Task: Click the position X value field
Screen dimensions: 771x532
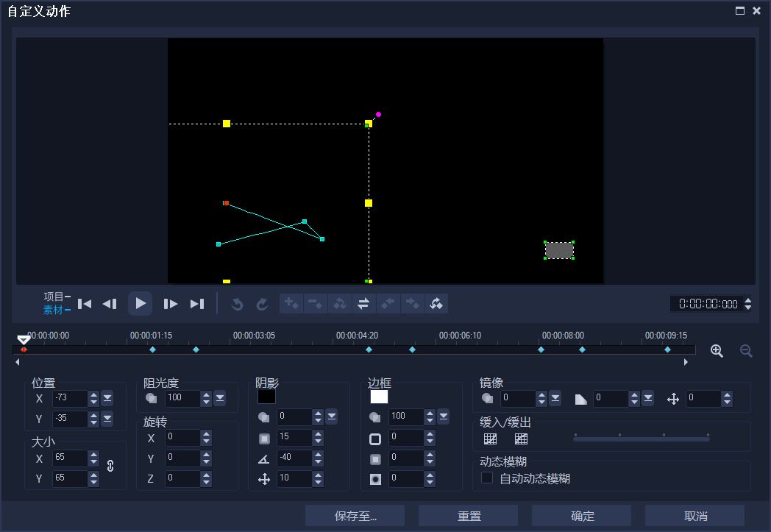Action: [x=70, y=398]
